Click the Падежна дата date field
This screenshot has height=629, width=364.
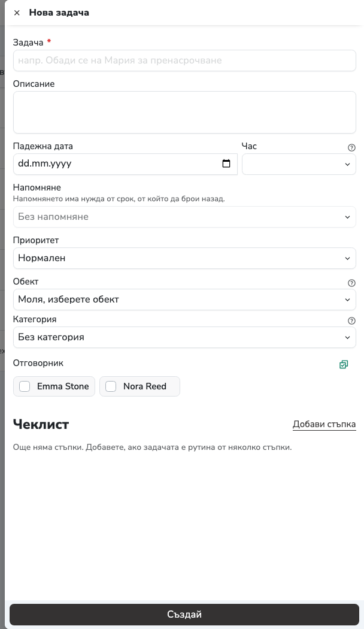(125, 164)
